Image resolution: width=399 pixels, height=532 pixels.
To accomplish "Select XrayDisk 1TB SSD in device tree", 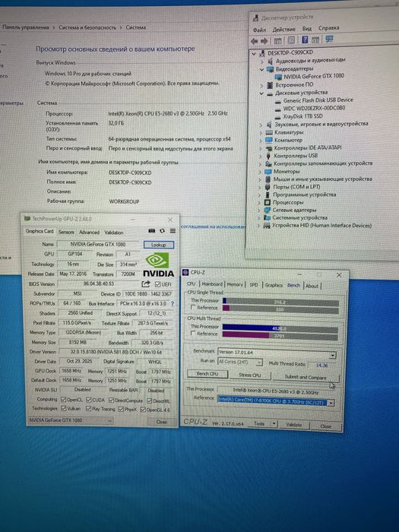I will coord(302,116).
